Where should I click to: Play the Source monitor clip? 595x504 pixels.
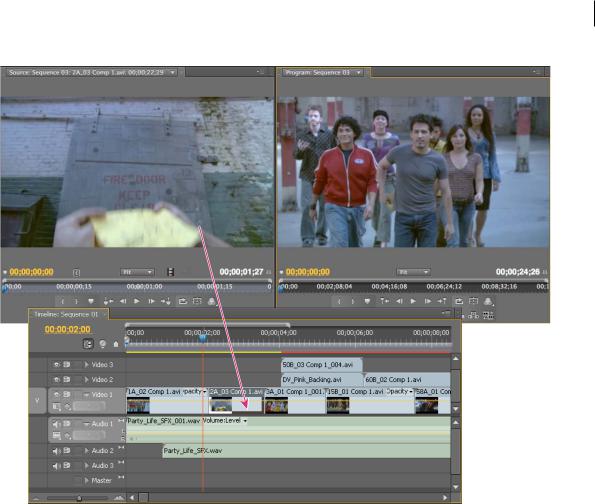point(137,301)
